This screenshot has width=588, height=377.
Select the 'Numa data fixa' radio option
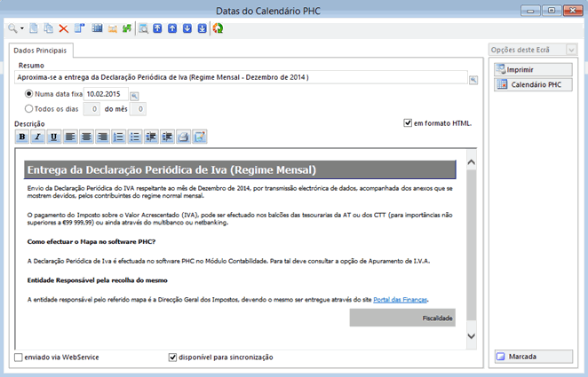tap(30, 94)
